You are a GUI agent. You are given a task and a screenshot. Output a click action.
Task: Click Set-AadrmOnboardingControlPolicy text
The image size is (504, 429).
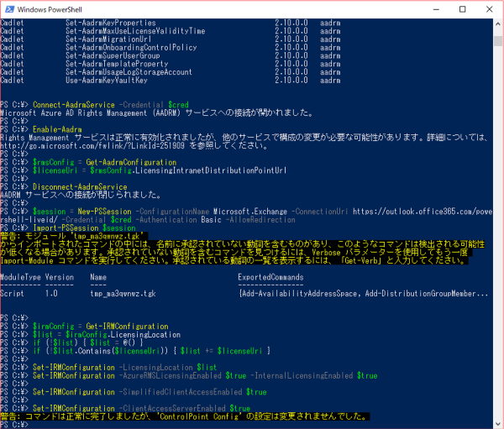131,48
